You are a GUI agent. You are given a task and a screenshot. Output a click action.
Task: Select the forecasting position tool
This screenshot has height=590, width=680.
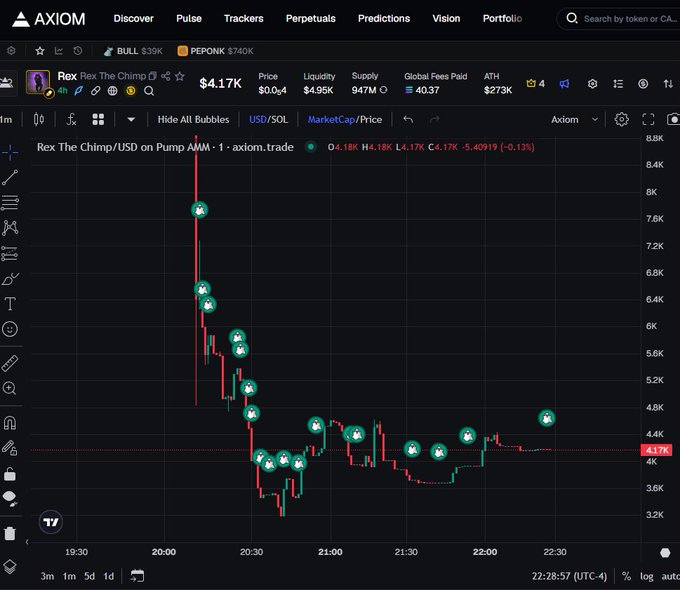click(10, 253)
